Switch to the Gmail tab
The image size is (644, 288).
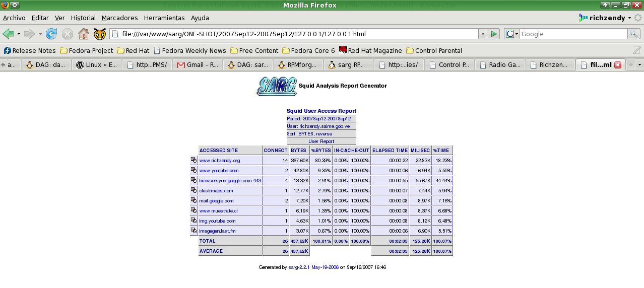click(197, 65)
